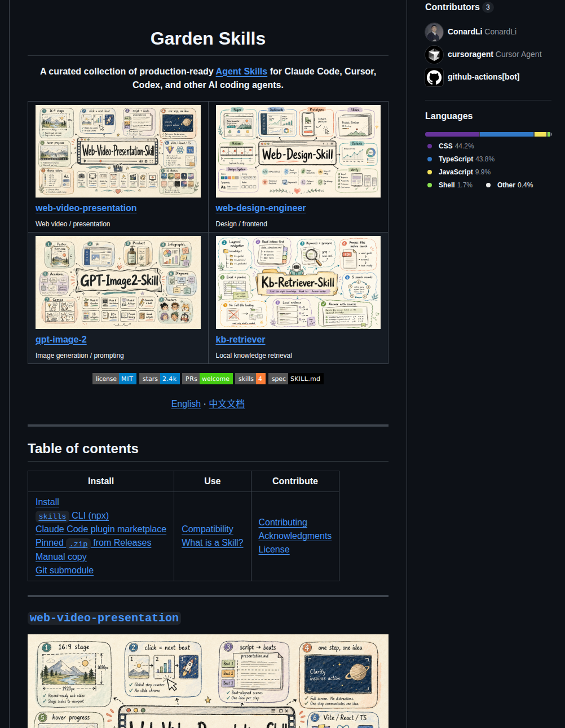Select the JavaScript 9.9% language entry
The width and height of the screenshot is (565, 728).
coord(459,172)
